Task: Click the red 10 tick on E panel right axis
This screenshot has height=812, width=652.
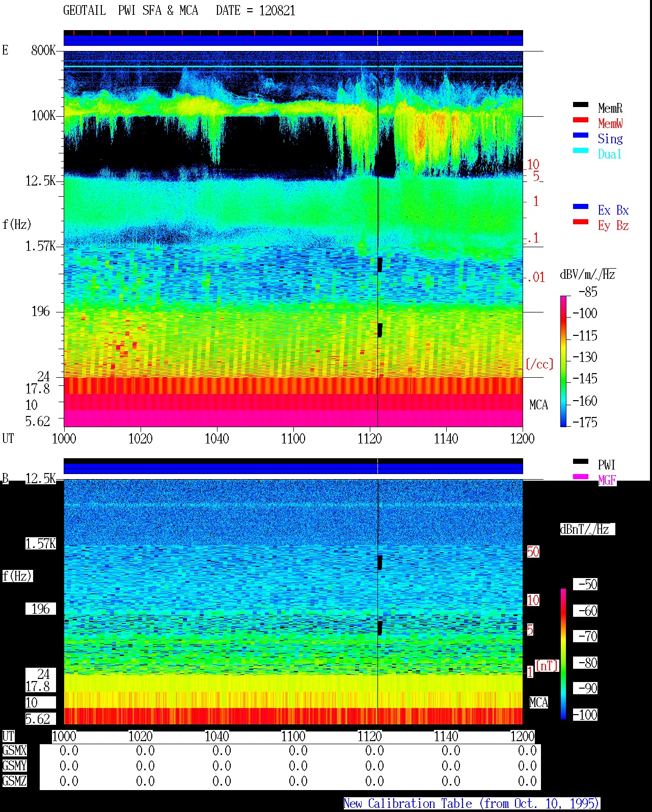Action: click(533, 165)
